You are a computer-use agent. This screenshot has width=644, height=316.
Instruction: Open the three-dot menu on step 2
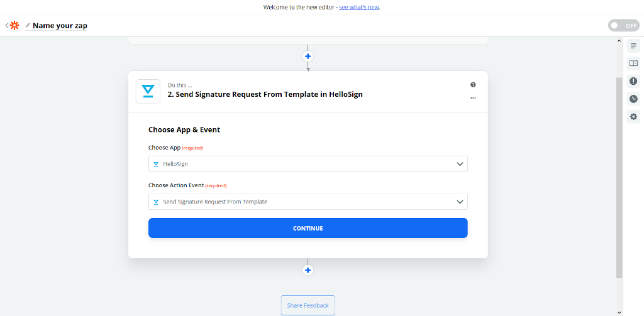tap(473, 98)
